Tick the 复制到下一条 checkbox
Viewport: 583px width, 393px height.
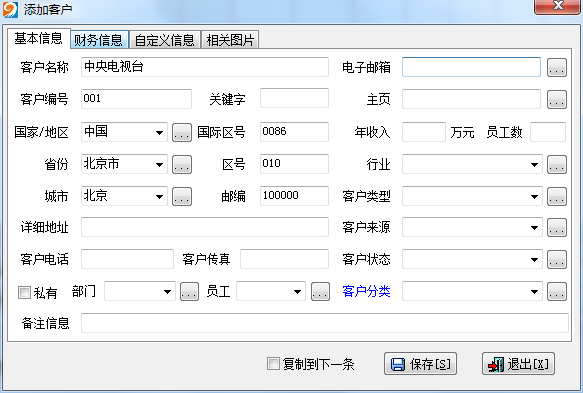(x=273, y=364)
